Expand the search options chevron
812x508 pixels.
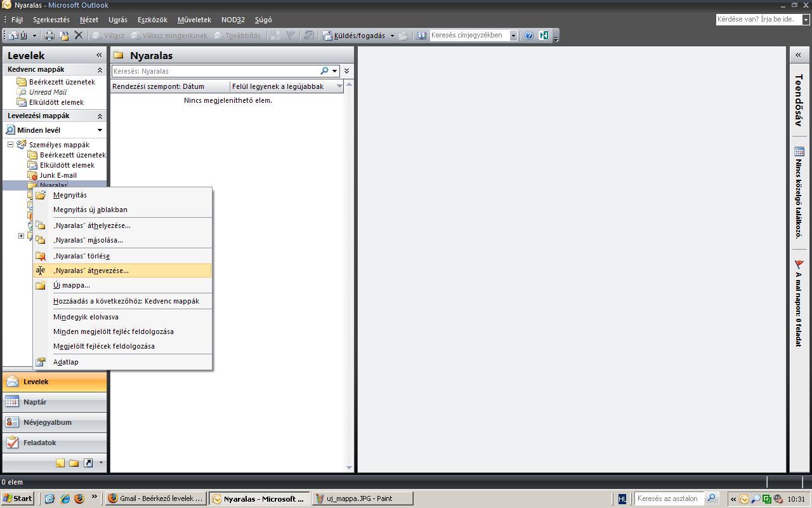tap(346, 71)
